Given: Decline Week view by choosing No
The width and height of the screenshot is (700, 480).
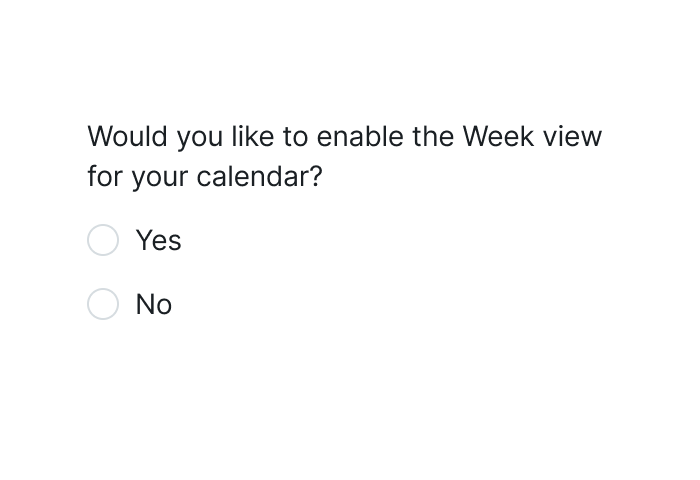Looking at the screenshot, I should point(103,304).
